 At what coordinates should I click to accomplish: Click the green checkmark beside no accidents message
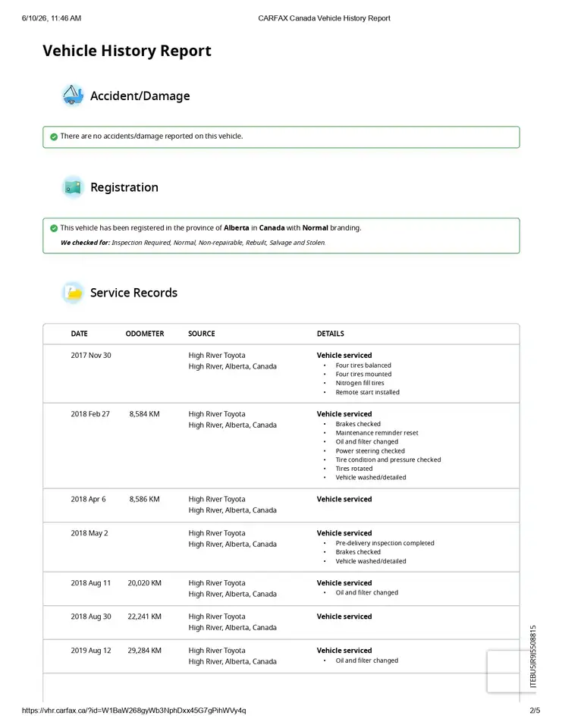click(54, 136)
